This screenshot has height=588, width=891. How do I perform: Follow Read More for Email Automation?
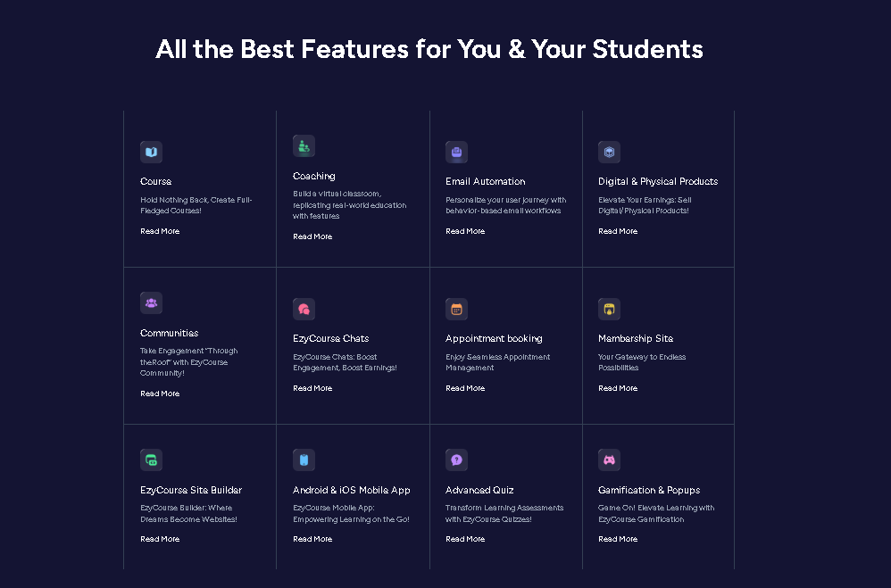tap(465, 231)
